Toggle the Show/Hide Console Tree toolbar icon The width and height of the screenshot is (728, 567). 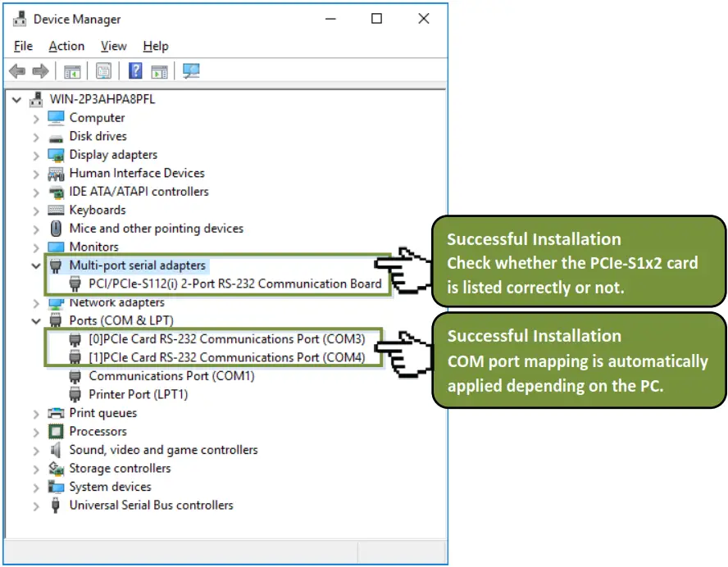[71, 71]
